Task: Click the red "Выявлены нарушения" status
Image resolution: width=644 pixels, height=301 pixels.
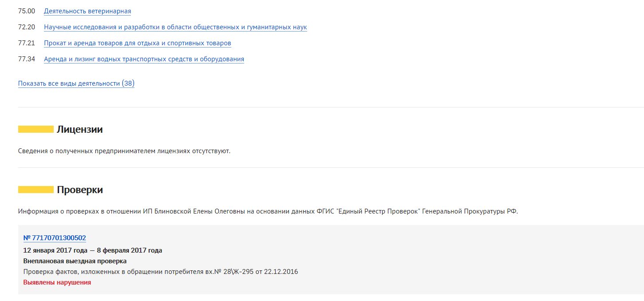Action: coord(57,282)
